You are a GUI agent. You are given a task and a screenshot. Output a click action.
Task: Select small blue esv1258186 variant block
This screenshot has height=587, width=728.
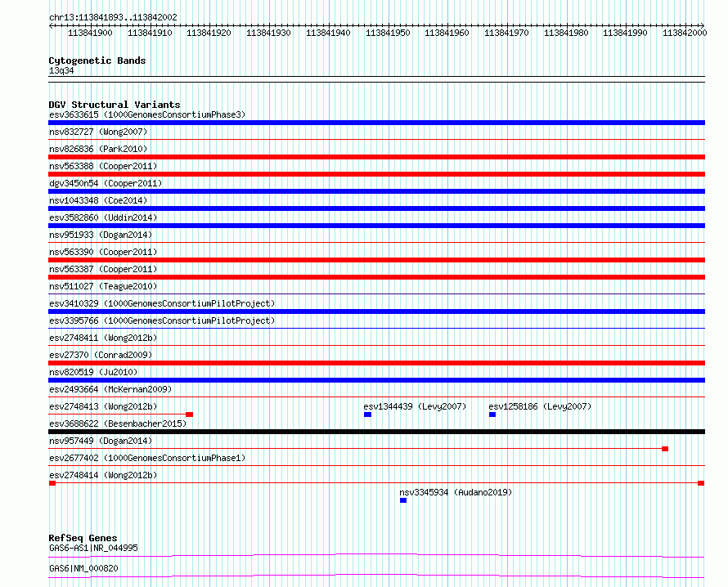coord(492,414)
